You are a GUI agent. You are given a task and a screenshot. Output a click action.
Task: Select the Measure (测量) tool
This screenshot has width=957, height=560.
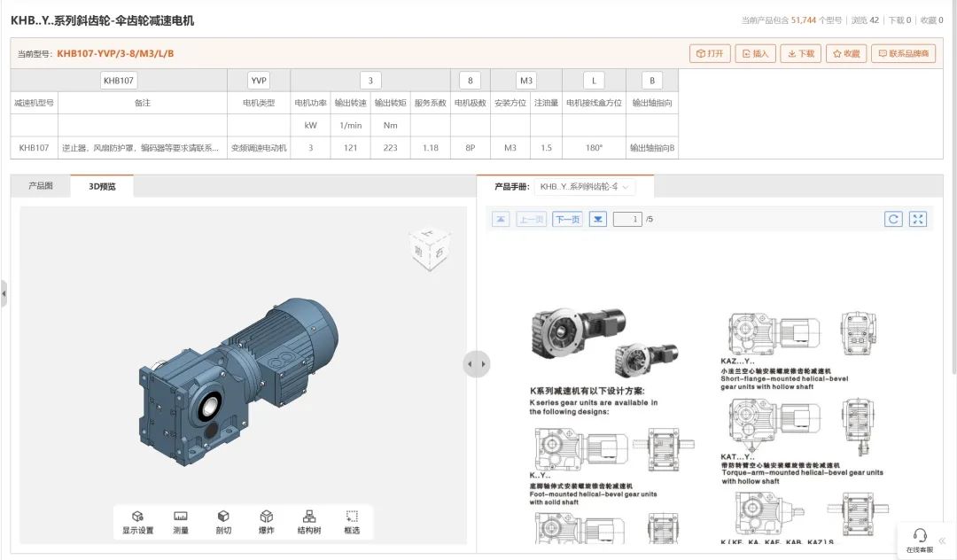coord(181,523)
